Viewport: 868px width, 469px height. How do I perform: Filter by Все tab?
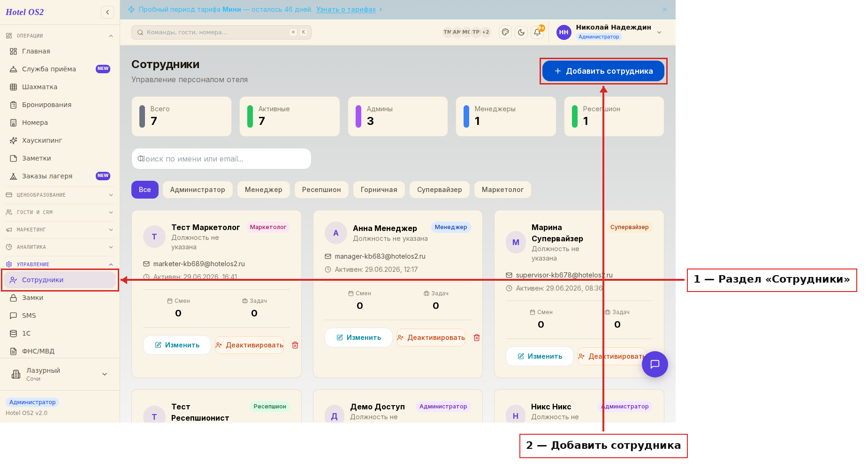(145, 190)
